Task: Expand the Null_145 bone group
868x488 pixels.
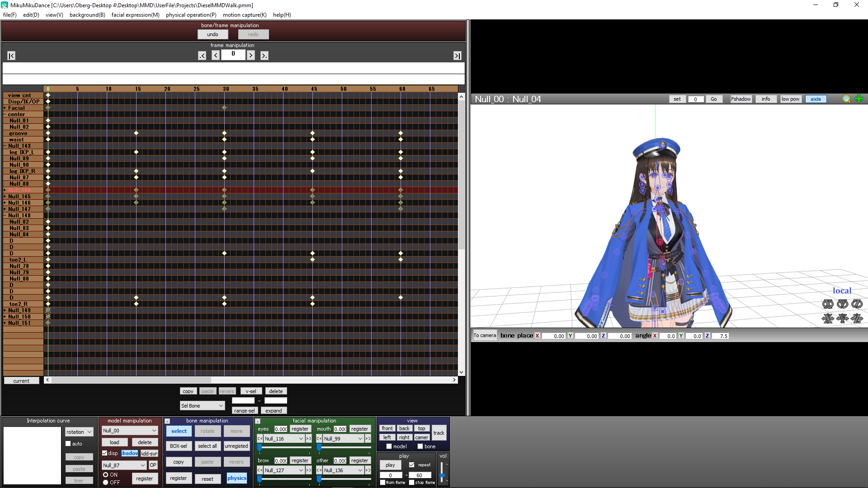Action: (5, 197)
